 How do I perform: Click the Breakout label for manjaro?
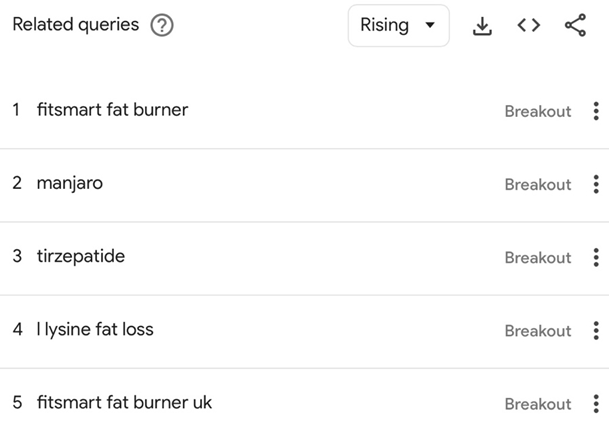coord(538,185)
